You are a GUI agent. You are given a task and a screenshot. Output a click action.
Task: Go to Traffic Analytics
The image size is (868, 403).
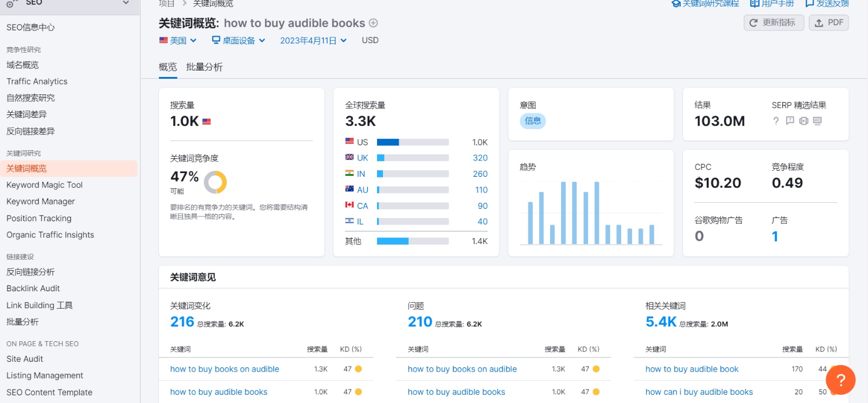coord(37,81)
